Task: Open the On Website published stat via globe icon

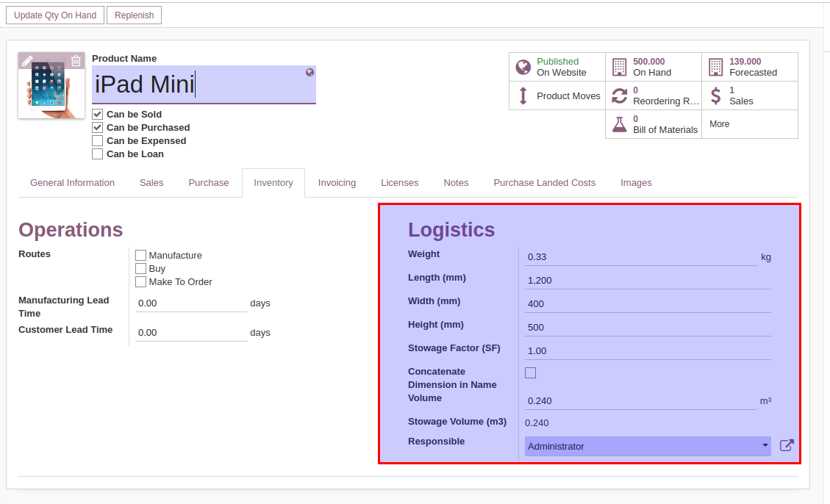Action: point(523,67)
